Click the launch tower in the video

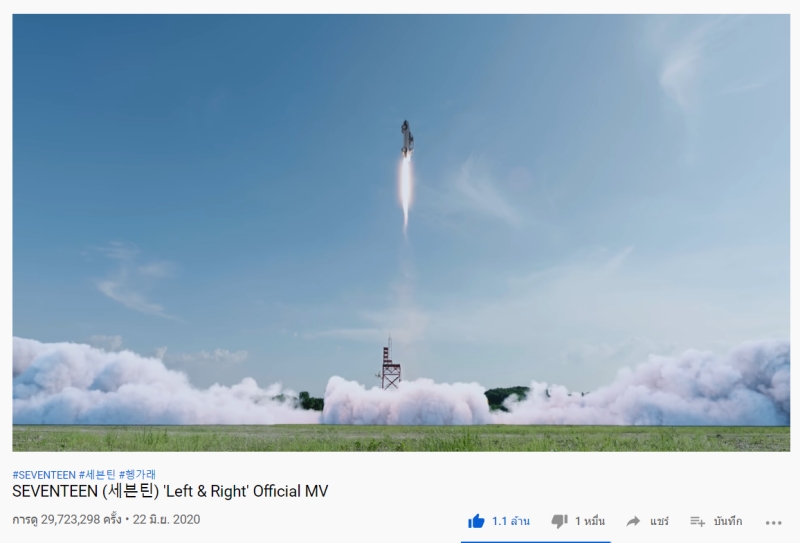390,363
